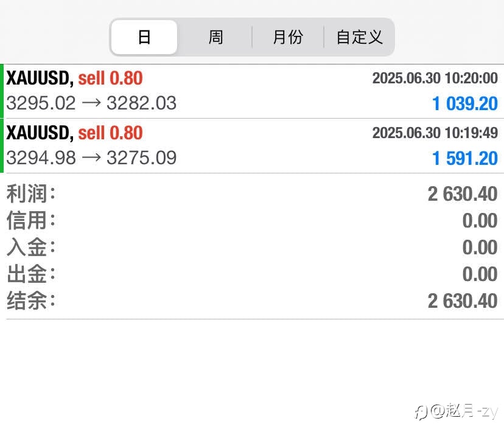Open the 自定义 (Custom) period tab

pyautogui.click(x=359, y=37)
